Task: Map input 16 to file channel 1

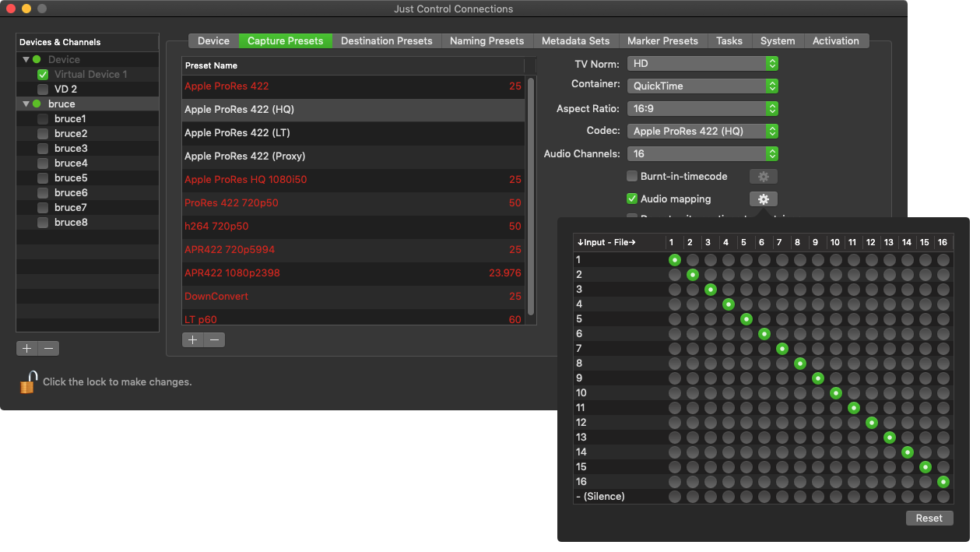Action: [x=675, y=481]
